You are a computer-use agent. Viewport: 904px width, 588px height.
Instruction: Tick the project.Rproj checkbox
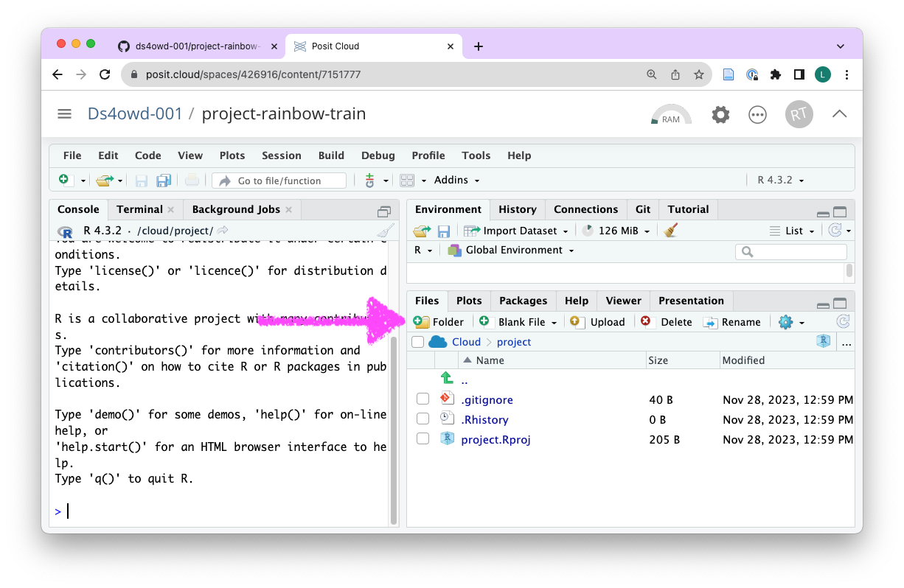tap(423, 439)
